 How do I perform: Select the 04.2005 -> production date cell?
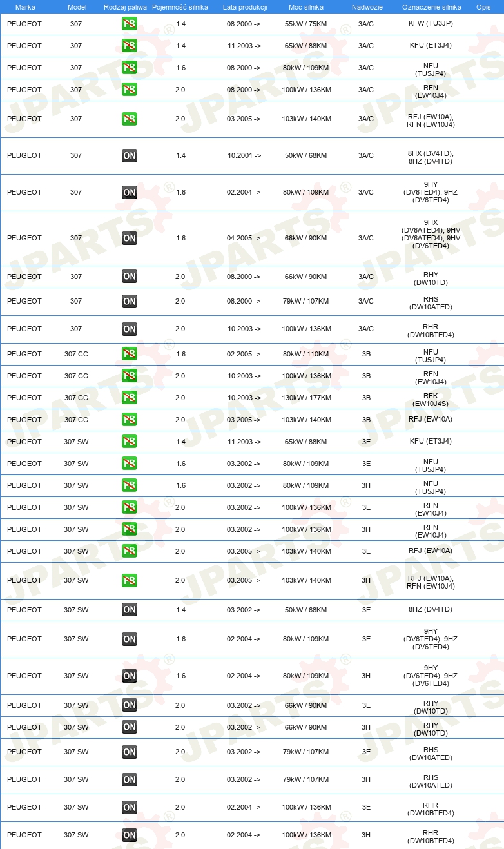[x=244, y=238]
